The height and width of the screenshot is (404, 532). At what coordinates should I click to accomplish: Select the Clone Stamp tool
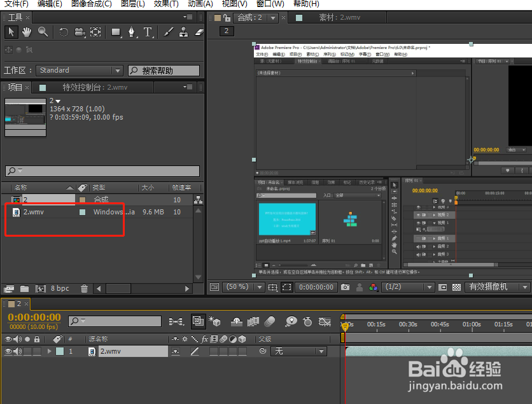point(183,32)
